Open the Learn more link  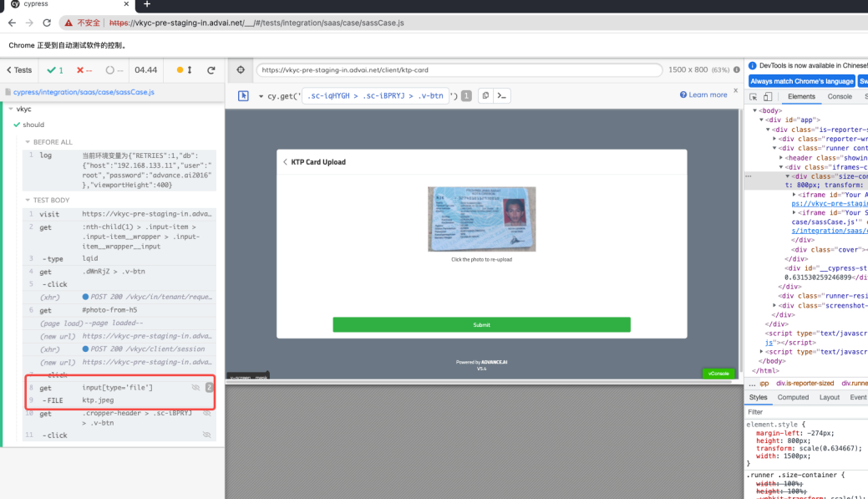pyautogui.click(x=703, y=94)
